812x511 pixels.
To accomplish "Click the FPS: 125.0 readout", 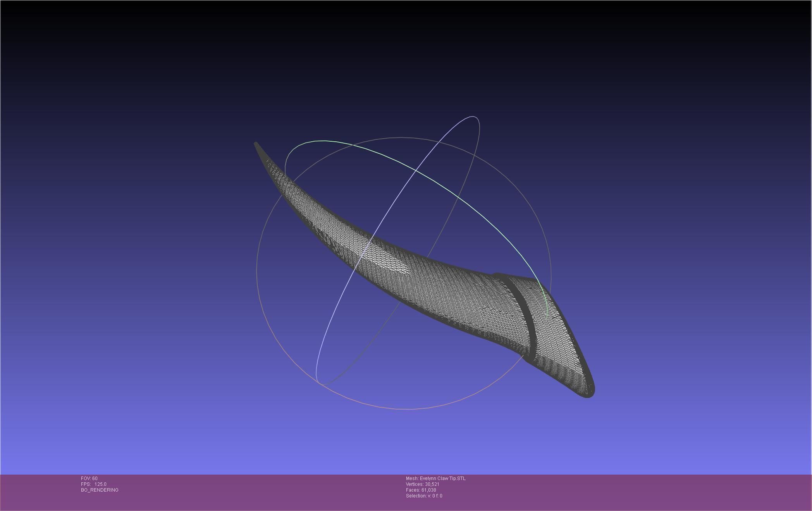I will 94,484.
